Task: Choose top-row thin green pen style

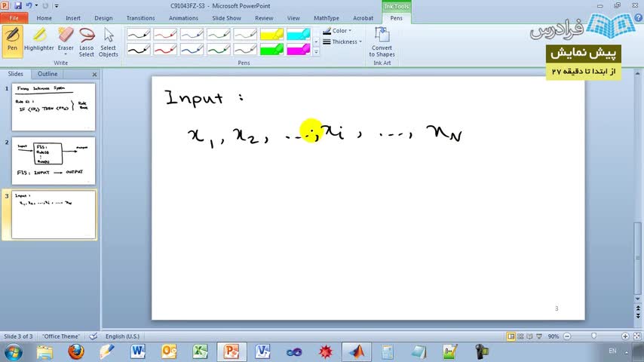Action: coord(219,34)
